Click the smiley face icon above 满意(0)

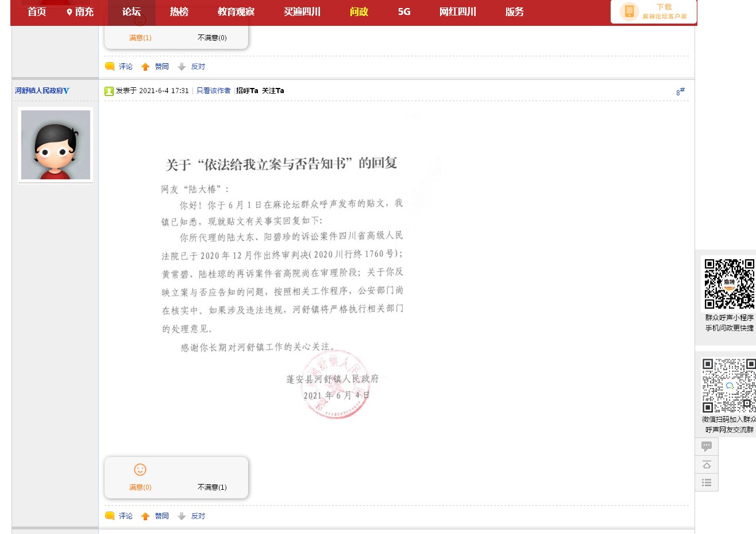(140, 470)
